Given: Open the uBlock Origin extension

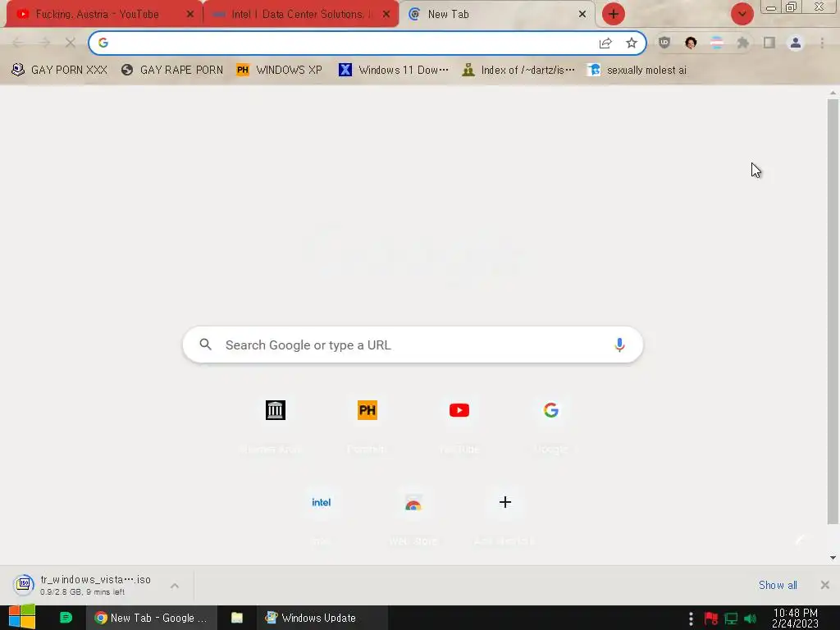Looking at the screenshot, I should coord(664,43).
